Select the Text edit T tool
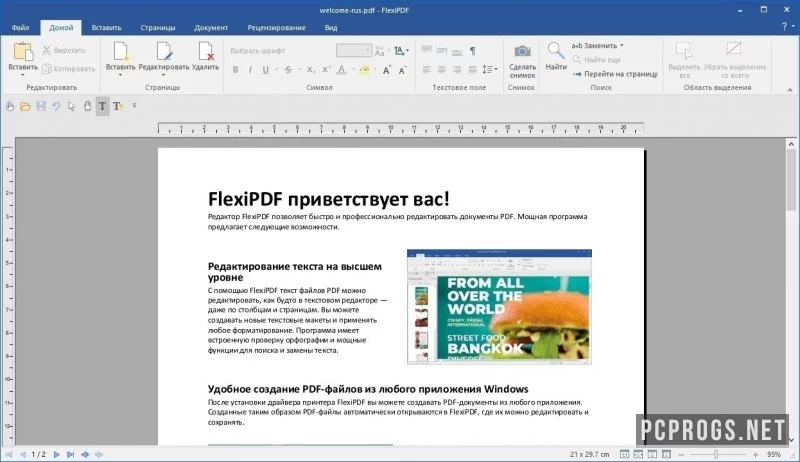This screenshot has width=800, height=462. 103,106
